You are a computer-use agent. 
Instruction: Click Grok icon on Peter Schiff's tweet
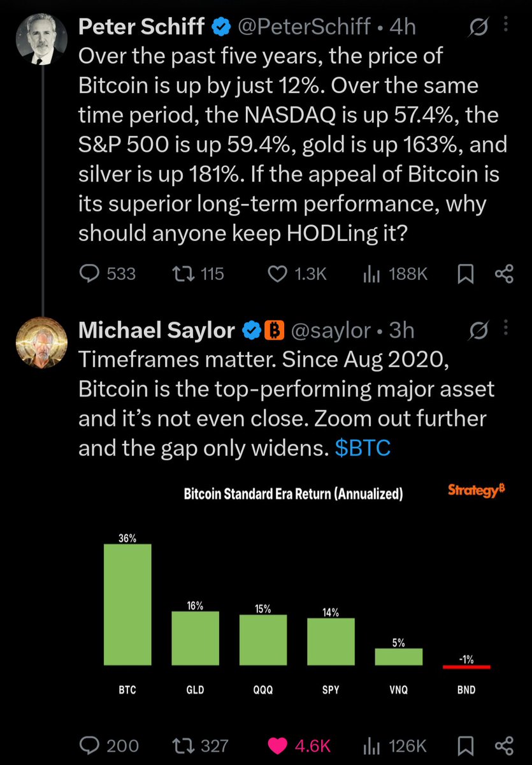click(x=477, y=26)
